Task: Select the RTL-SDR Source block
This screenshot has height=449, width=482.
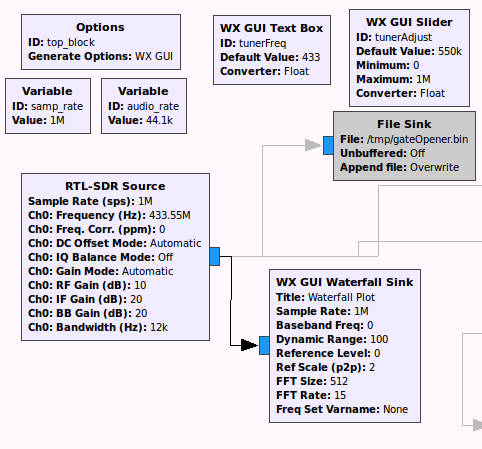Action: pos(115,257)
